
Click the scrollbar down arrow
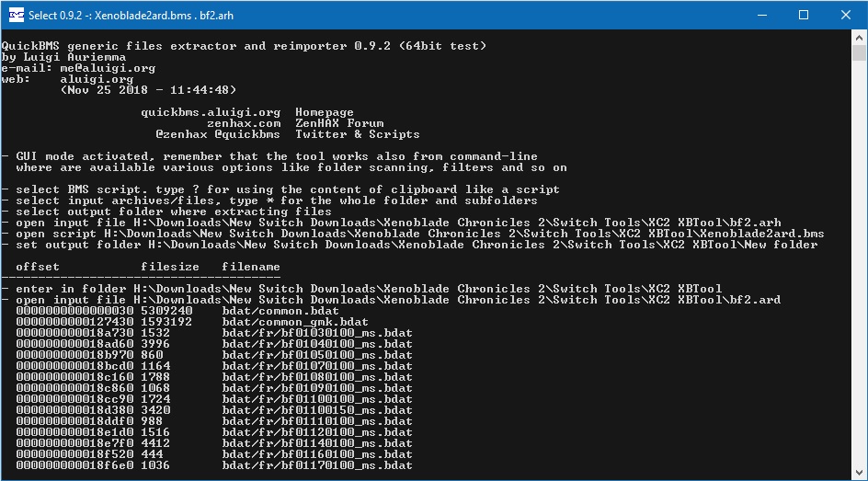pos(859,472)
